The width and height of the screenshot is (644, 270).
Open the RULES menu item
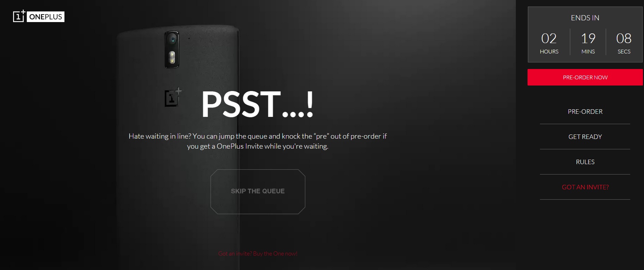585,162
